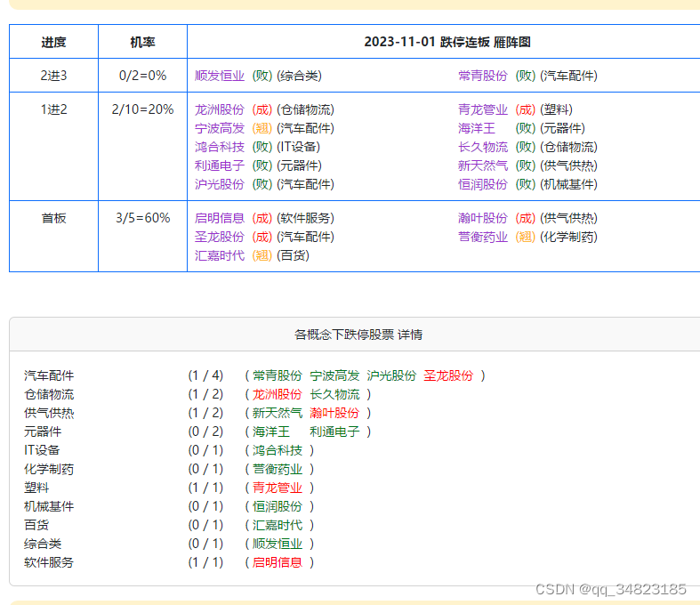This screenshot has width=700, height=605.
Task: Click green 鸿合科技 in the IT设备 details row
Action: pyautogui.click(x=278, y=450)
